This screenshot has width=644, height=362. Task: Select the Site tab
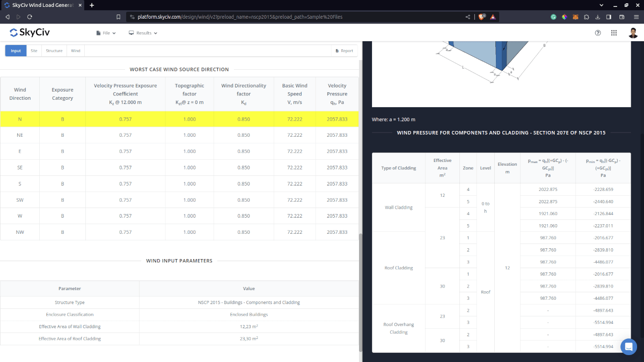tap(34, 50)
